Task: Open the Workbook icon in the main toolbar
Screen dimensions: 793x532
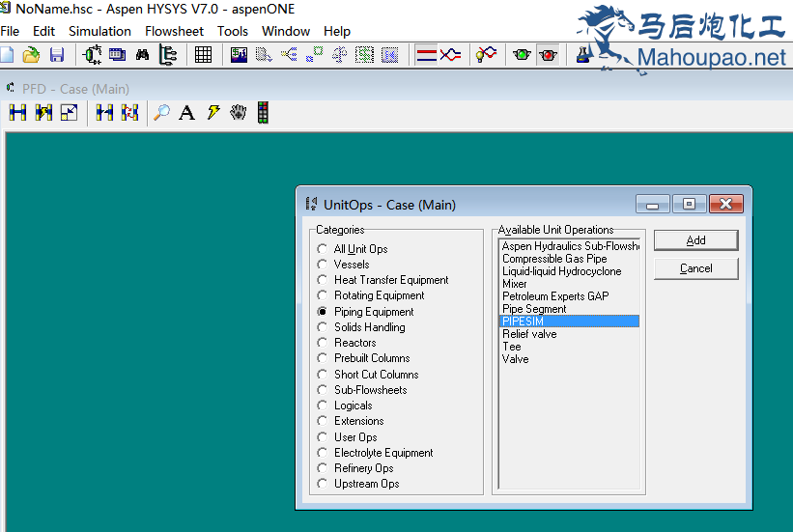Action: point(117,54)
